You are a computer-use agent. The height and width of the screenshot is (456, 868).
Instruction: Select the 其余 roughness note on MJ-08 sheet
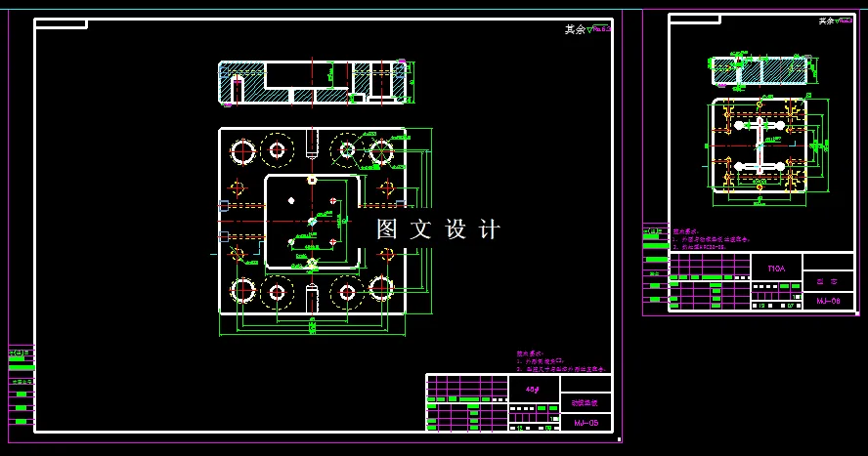pyautogui.click(x=836, y=21)
